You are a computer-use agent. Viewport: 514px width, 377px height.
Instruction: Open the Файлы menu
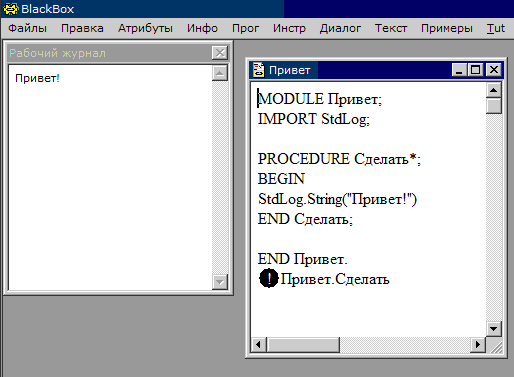[x=27, y=28]
